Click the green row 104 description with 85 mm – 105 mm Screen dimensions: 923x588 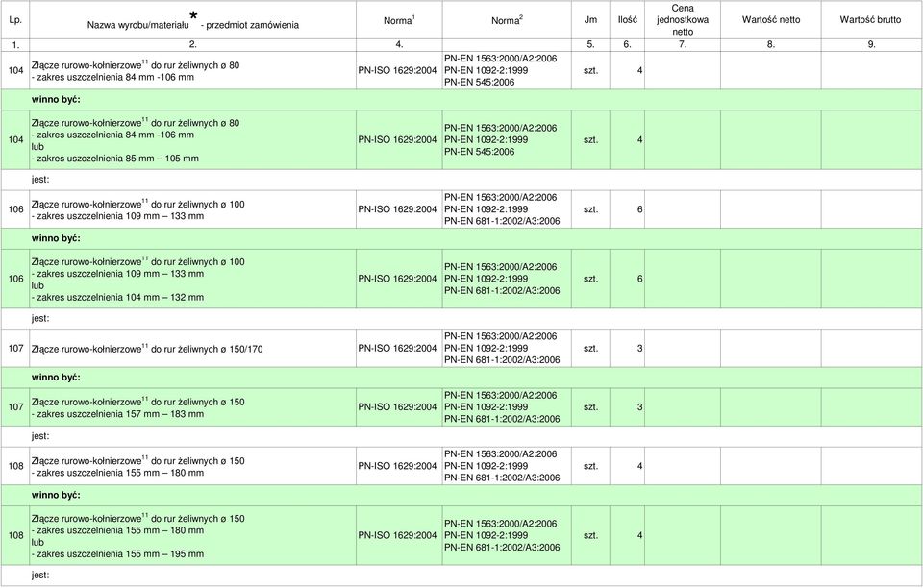(192, 140)
